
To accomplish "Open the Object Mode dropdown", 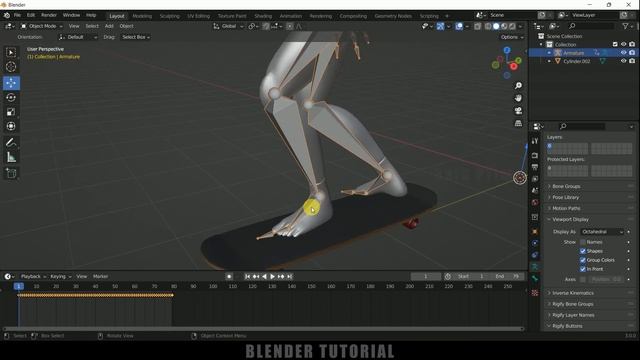I will tap(42, 26).
